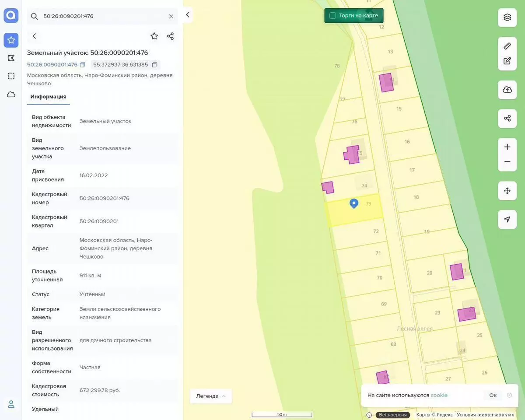Accept cookies with 'Ок' button
Screen dimensions: 525x420
pos(493,395)
